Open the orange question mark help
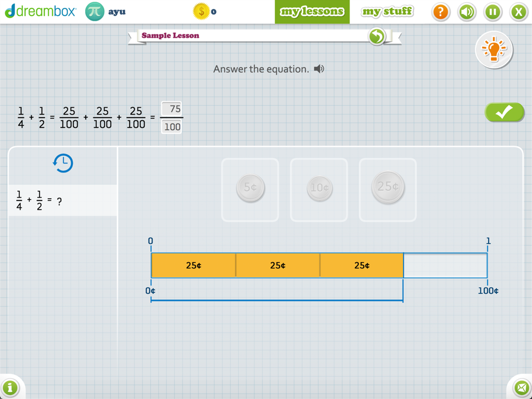Screen dimensions: 532x399 click(x=440, y=12)
